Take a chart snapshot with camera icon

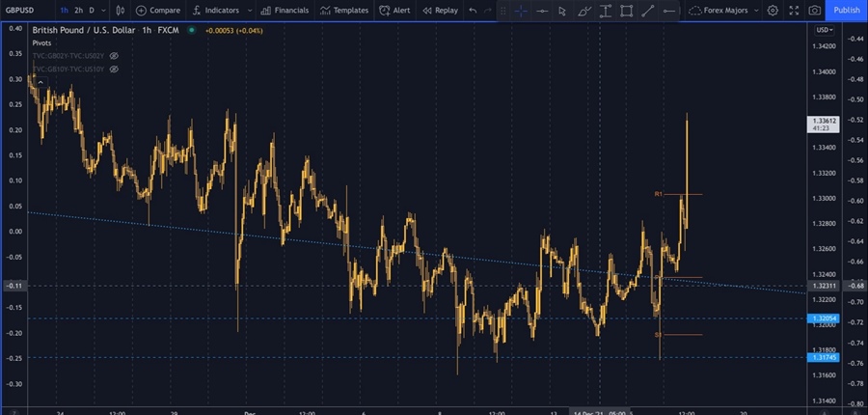pos(814,10)
